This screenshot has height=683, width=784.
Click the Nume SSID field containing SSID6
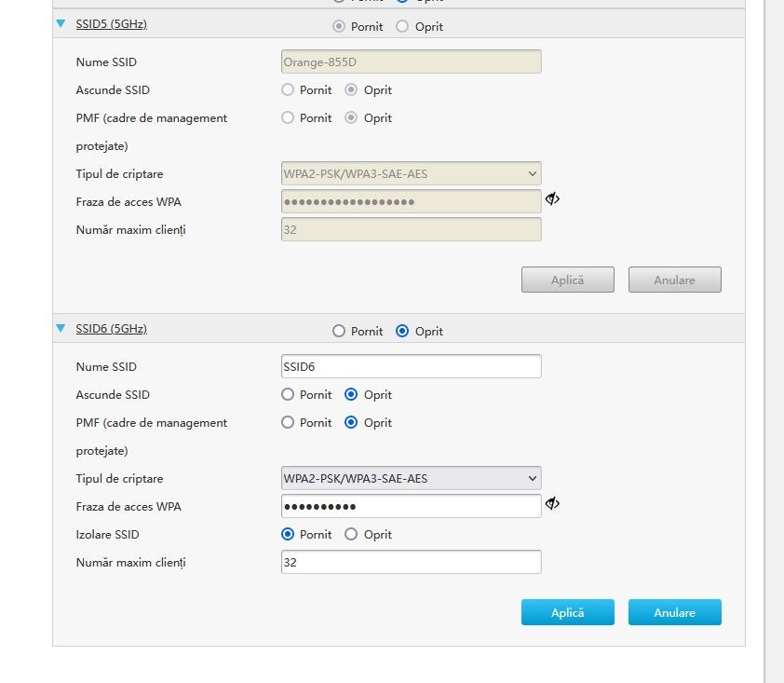click(x=411, y=367)
